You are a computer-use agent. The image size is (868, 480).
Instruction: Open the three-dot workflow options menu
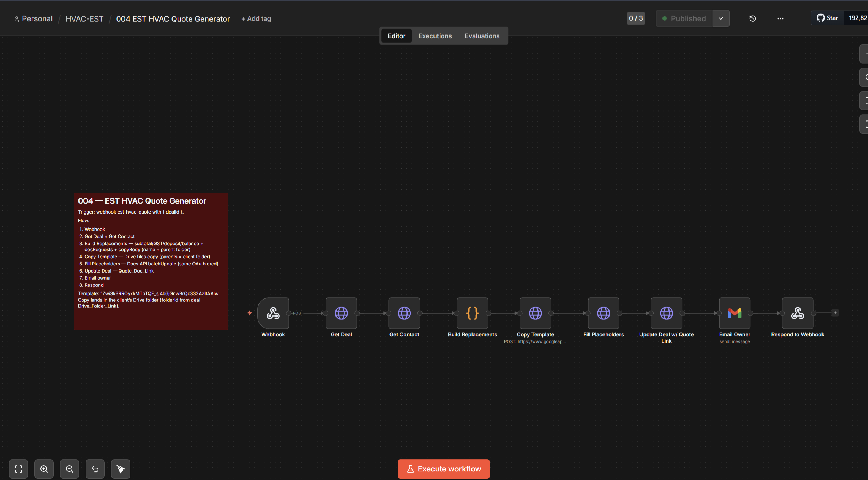coord(780,18)
